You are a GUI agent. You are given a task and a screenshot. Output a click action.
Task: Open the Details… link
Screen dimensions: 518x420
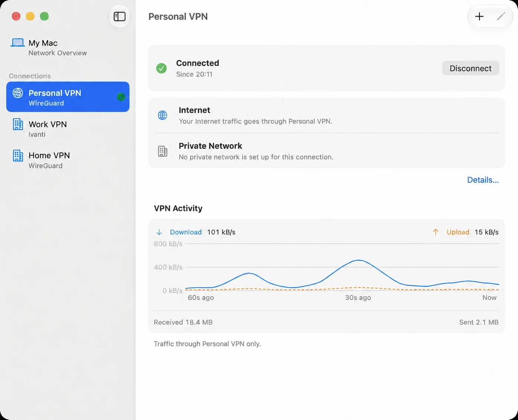tap(483, 180)
